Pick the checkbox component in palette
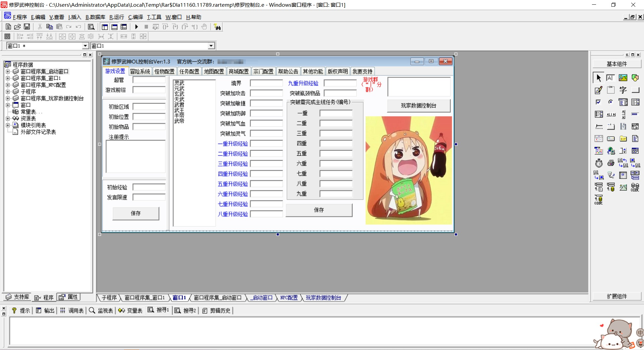Image resolution: width=644 pixels, height=350 pixels. tap(599, 102)
